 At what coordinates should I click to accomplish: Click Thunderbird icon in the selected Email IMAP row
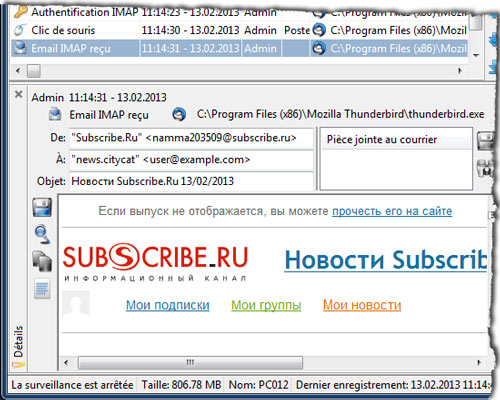point(319,49)
